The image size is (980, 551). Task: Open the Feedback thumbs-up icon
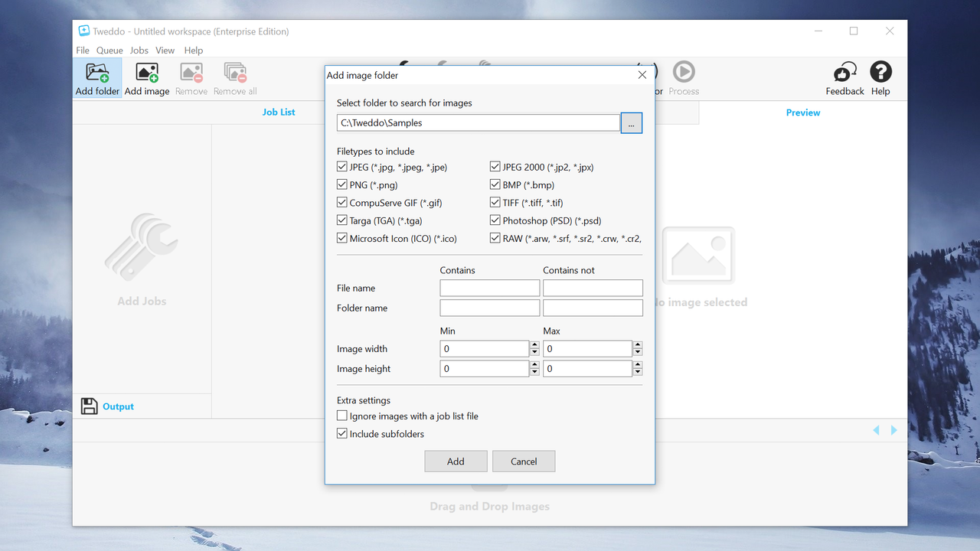(844, 73)
